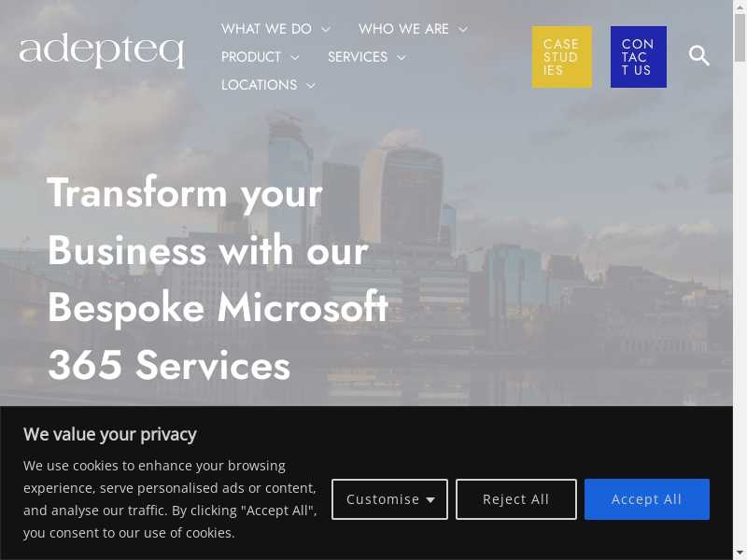Expand the Services menu chevron
The image size is (747, 560).
[402, 58]
